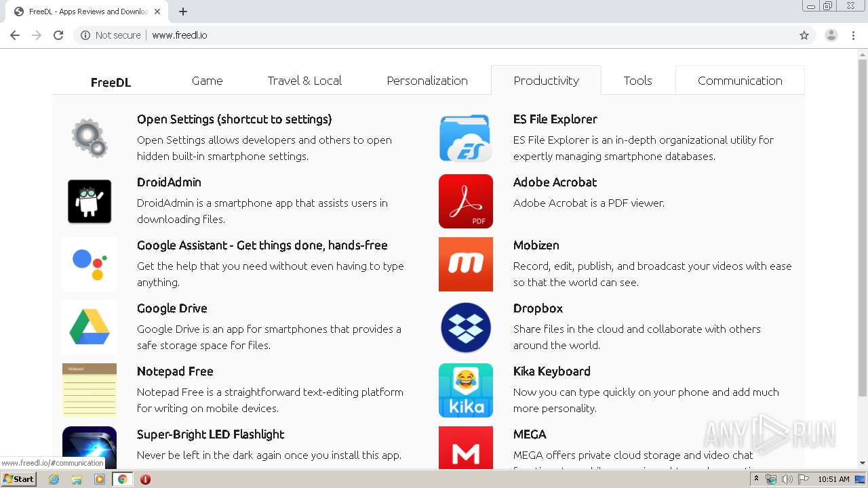
Task: Open Windows Explorer folder in taskbar
Action: pos(77,479)
